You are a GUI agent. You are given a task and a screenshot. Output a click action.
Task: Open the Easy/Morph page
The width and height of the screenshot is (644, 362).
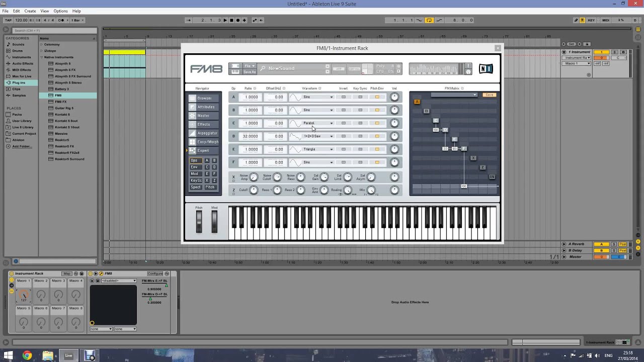tap(203, 142)
